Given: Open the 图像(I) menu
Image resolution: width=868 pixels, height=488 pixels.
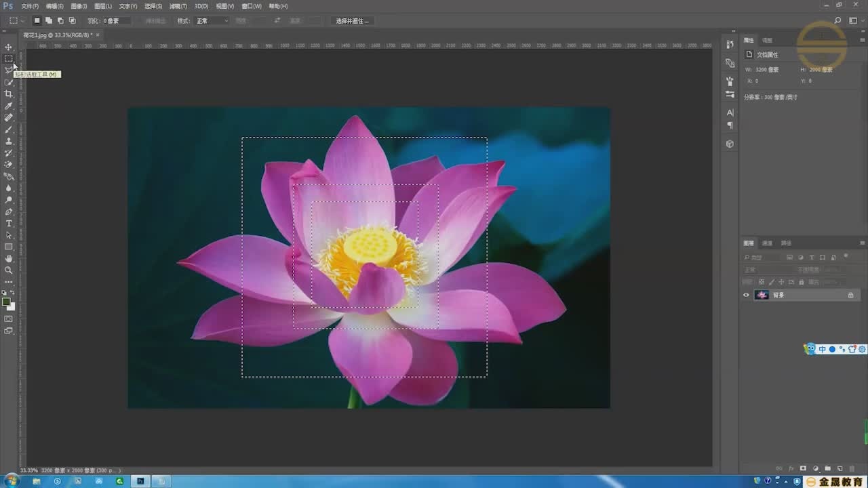Looking at the screenshot, I should (x=79, y=6).
